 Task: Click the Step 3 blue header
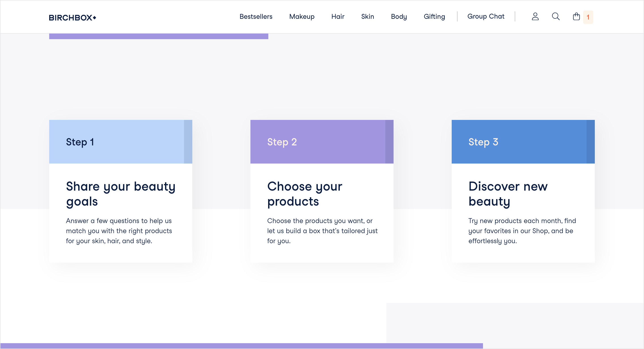pyautogui.click(x=523, y=142)
